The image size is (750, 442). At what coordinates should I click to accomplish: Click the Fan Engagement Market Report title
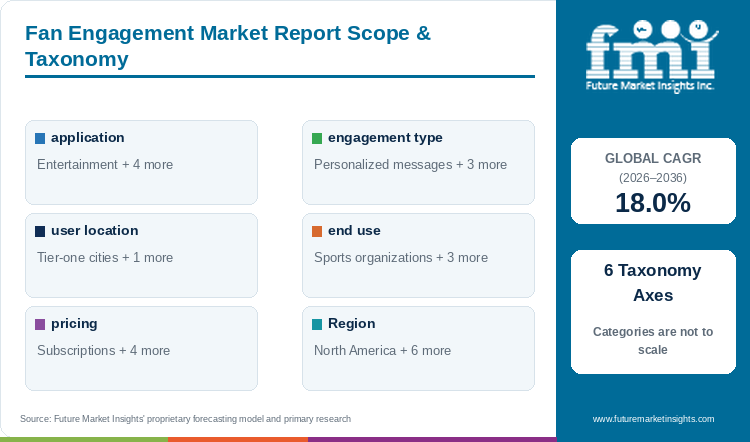click(228, 46)
